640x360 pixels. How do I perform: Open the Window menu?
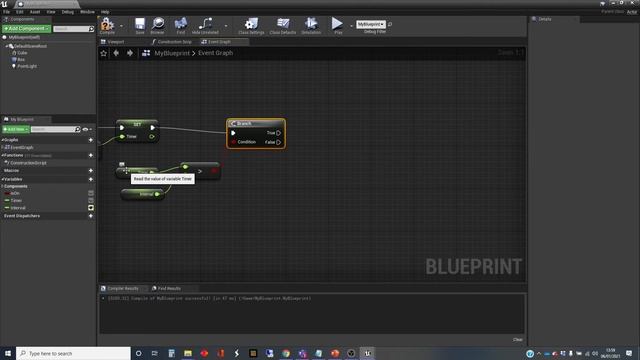tap(87, 12)
